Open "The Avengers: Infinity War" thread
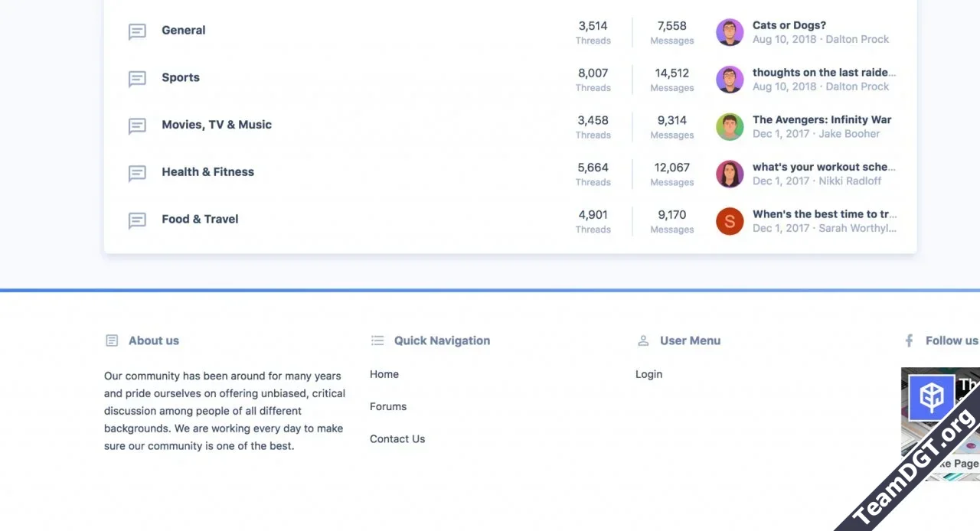980x531 pixels. click(x=822, y=120)
